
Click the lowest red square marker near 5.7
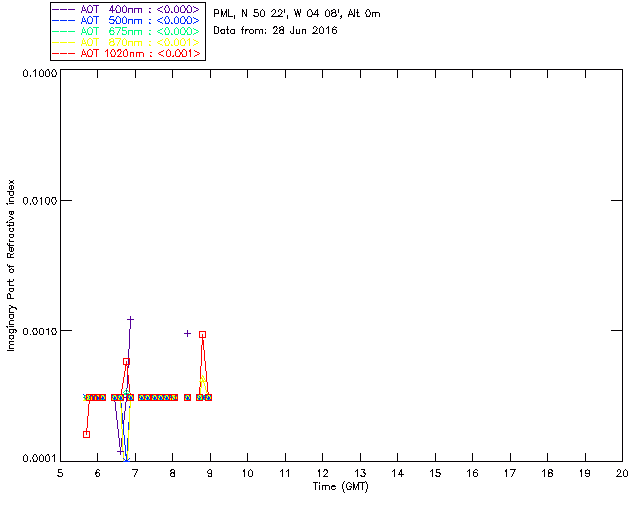point(87,434)
